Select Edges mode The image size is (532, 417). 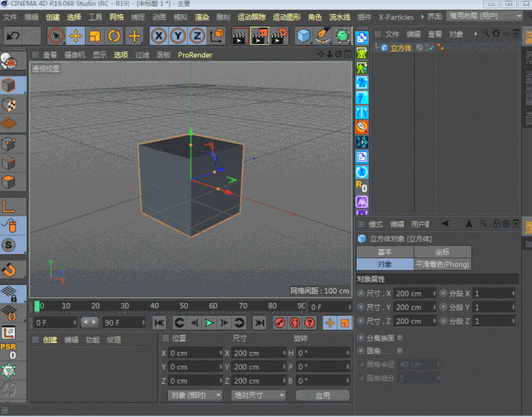[x=9, y=163]
